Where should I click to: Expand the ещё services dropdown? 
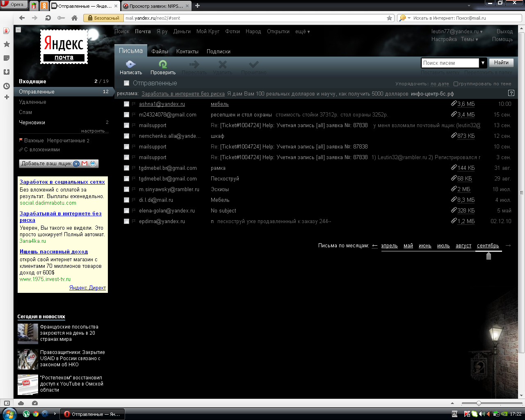[x=303, y=32]
